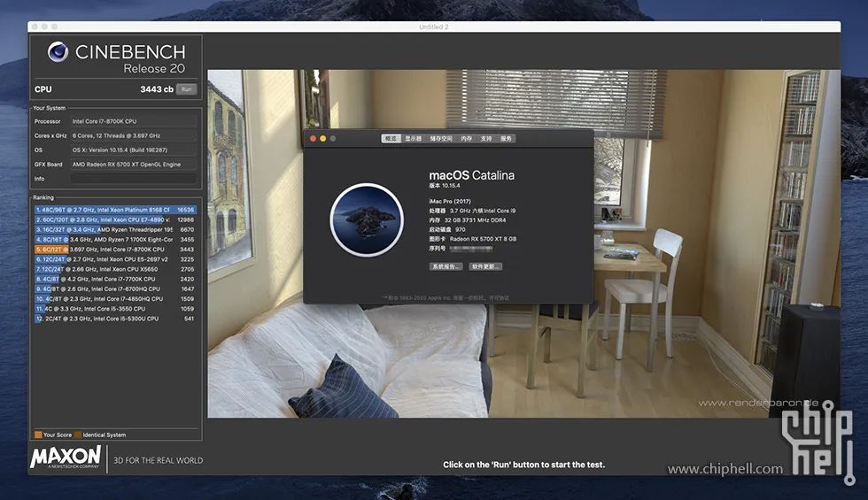868x500 pixels.
Task: Click the Identical System legend swatch
Action: [x=78, y=435]
